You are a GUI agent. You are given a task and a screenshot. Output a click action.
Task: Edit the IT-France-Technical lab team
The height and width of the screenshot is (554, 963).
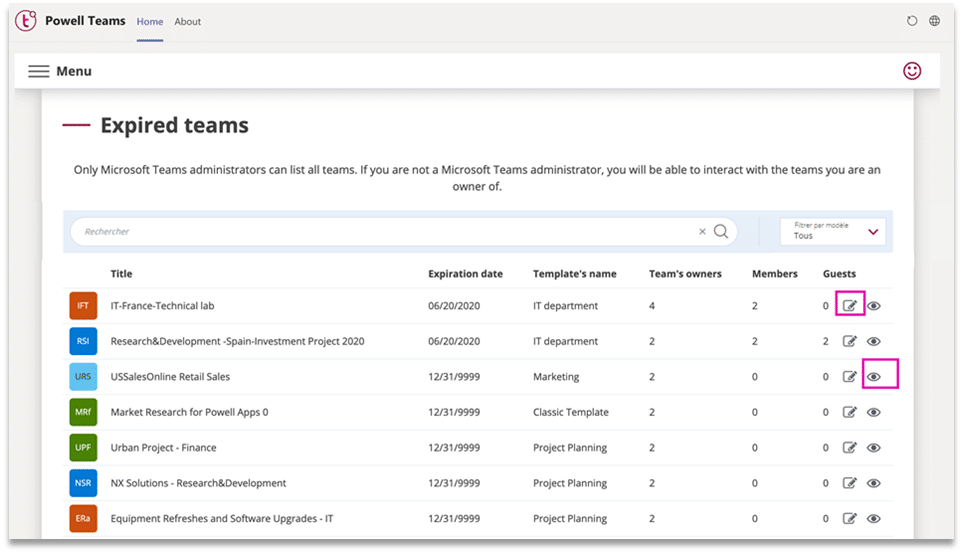(x=849, y=306)
